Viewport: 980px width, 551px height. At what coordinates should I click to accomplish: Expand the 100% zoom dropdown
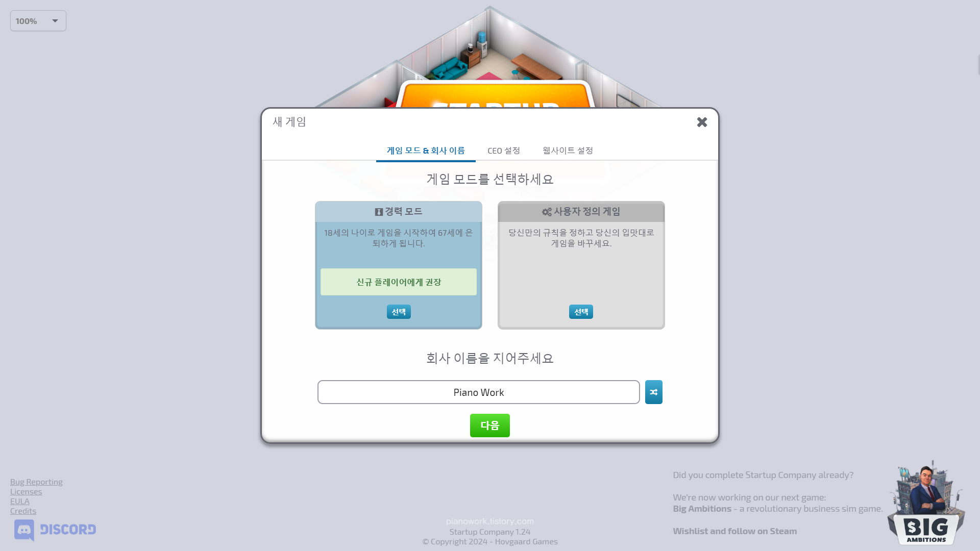(55, 20)
